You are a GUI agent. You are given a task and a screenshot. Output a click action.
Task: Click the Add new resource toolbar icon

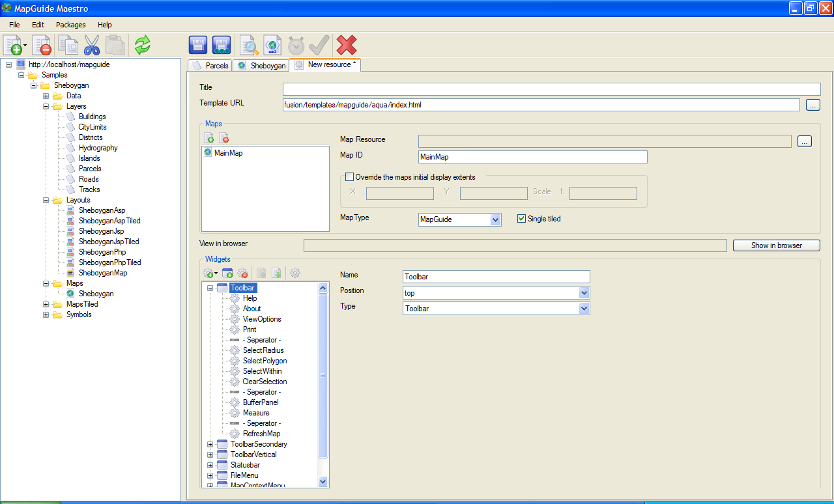tap(13, 45)
